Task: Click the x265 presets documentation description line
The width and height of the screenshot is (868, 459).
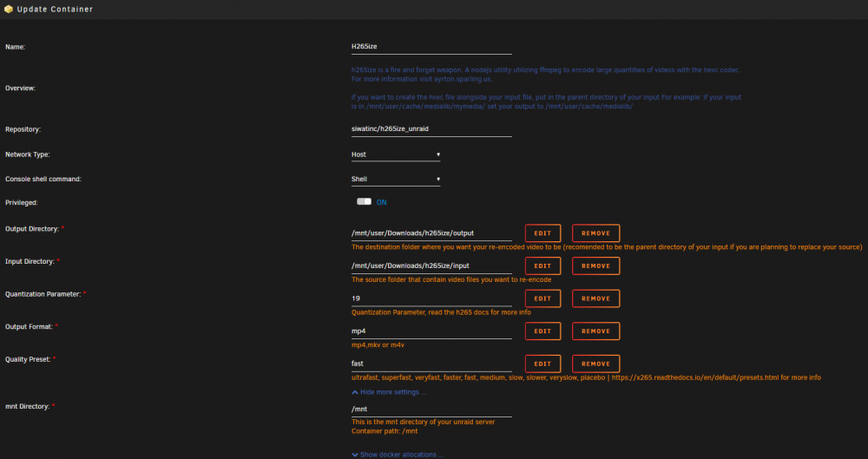Action: tap(586, 377)
